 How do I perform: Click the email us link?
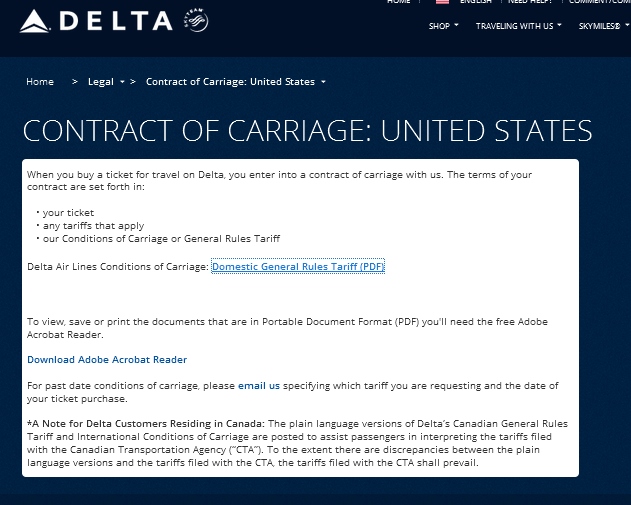[x=259, y=385]
